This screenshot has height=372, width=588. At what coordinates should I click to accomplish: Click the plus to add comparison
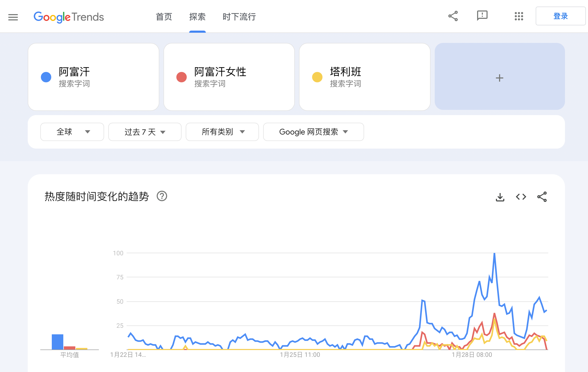(x=499, y=78)
